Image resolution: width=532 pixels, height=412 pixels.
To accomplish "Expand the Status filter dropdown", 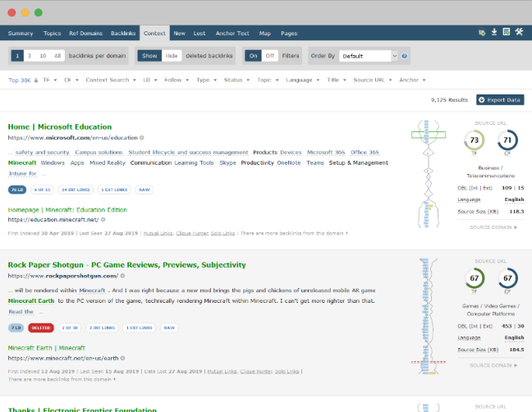I will click(236, 80).
